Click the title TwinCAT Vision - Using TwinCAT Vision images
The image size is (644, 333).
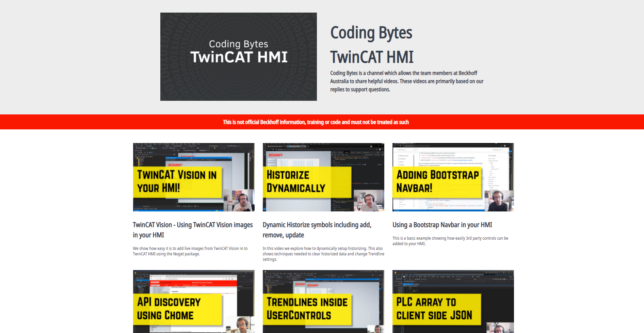click(x=193, y=230)
